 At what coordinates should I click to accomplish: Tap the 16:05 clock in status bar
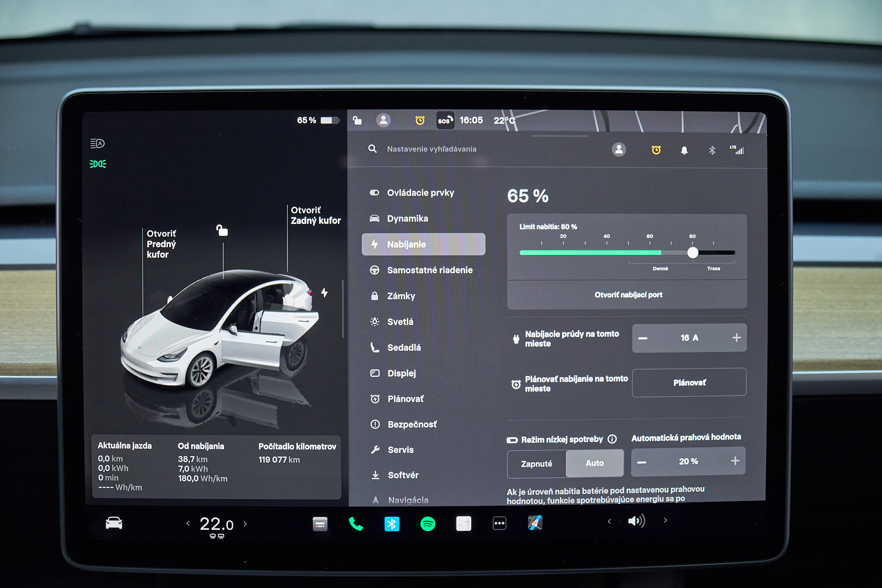(x=471, y=120)
